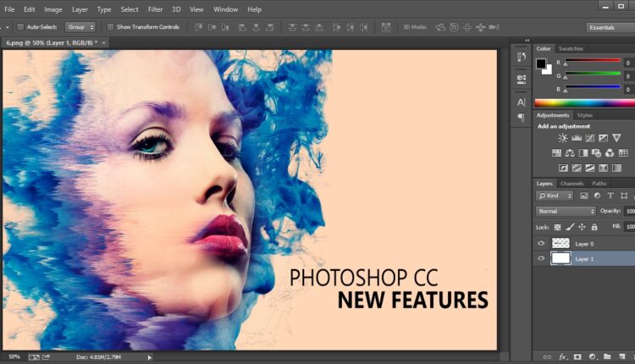Image resolution: width=635 pixels, height=364 pixels.
Task: Open the Character panel icon
Action: [522, 102]
